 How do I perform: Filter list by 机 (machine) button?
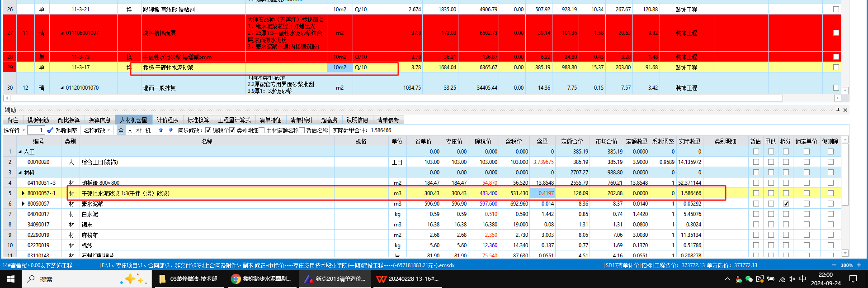tap(148, 130)
